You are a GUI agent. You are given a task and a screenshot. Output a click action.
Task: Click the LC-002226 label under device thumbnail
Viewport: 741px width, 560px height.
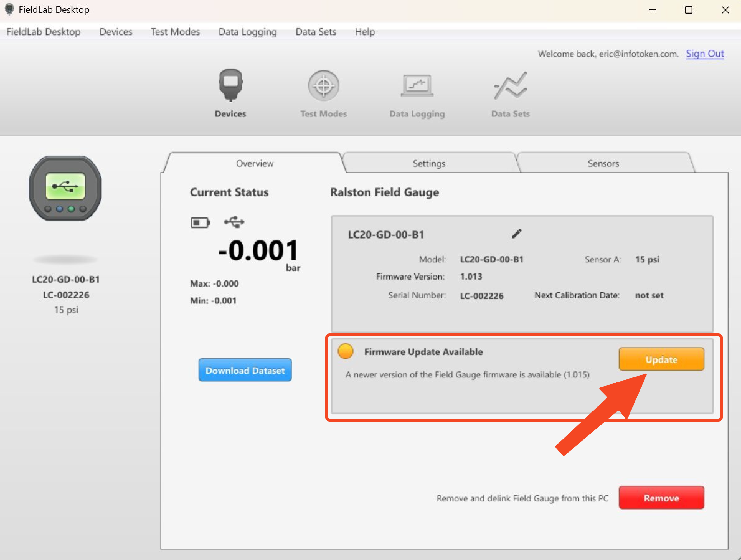tap(66, 295)
